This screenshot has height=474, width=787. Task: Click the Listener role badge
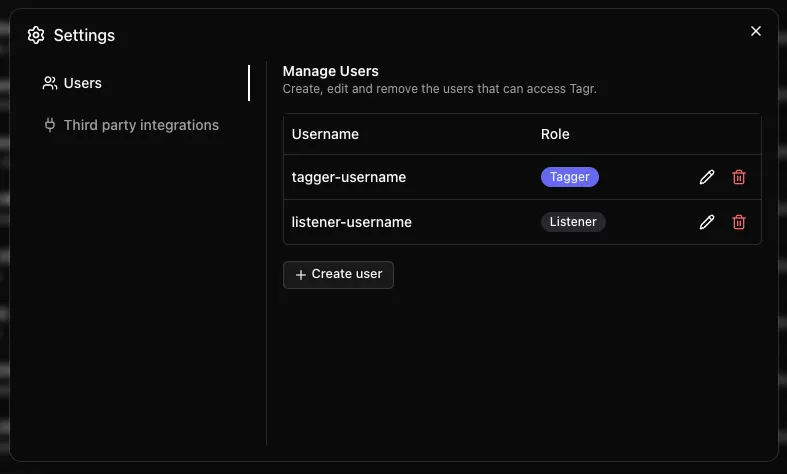(573, 222)
